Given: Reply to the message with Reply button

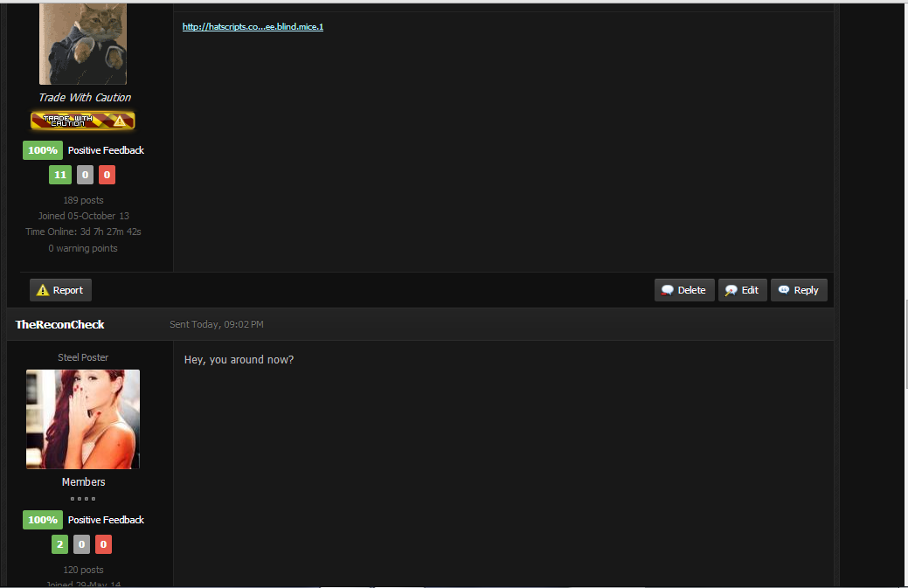Looking at the screenshot, I should tap(799, 290).
